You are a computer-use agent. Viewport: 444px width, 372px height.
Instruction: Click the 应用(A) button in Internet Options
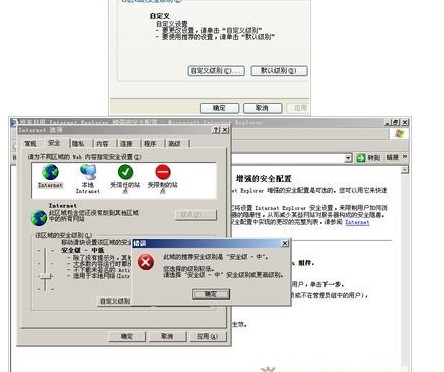[x=207, y=336]
